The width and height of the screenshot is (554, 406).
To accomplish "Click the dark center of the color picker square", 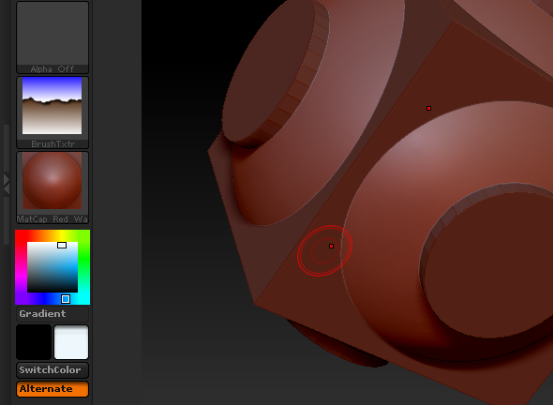I will click(52, 267).
